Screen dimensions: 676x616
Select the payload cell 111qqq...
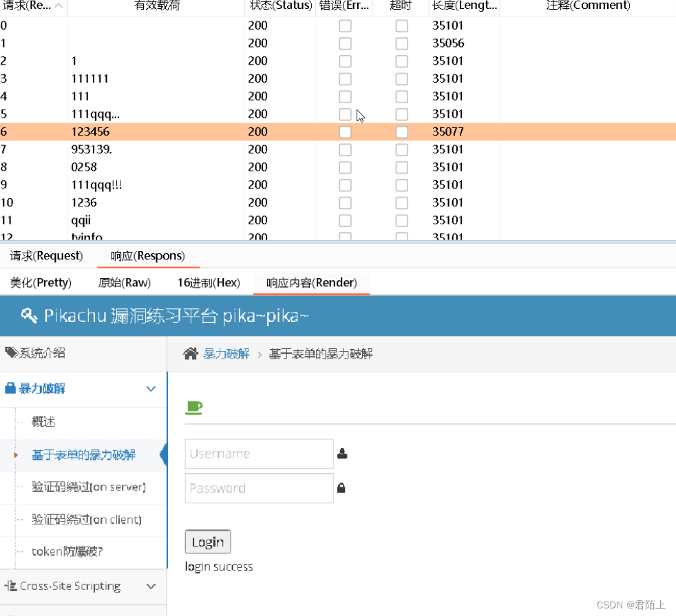(x=95, y=114)
